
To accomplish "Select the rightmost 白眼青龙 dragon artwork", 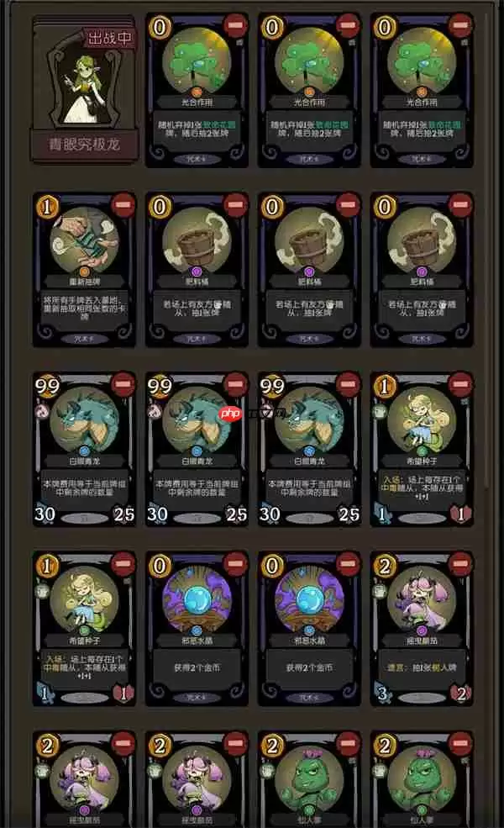I will [x=309, y=419].
